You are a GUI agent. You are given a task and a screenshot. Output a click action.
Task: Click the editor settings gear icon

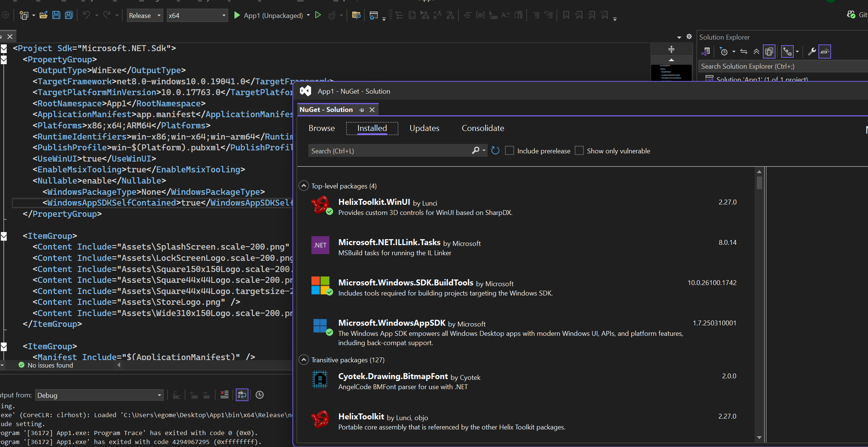pos(689,37)
